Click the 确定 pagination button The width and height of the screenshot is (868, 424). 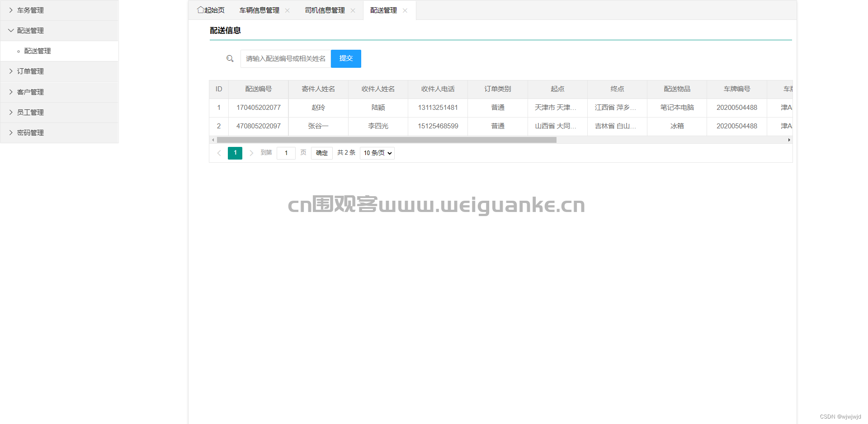coord(322,153)
